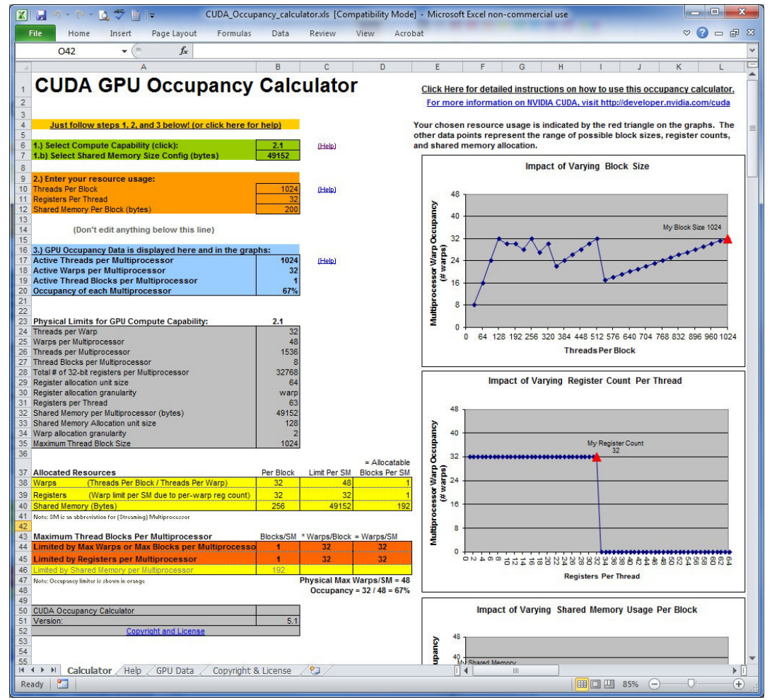Click the Redo icon in Quick Access Toolbar

point(78,16)
